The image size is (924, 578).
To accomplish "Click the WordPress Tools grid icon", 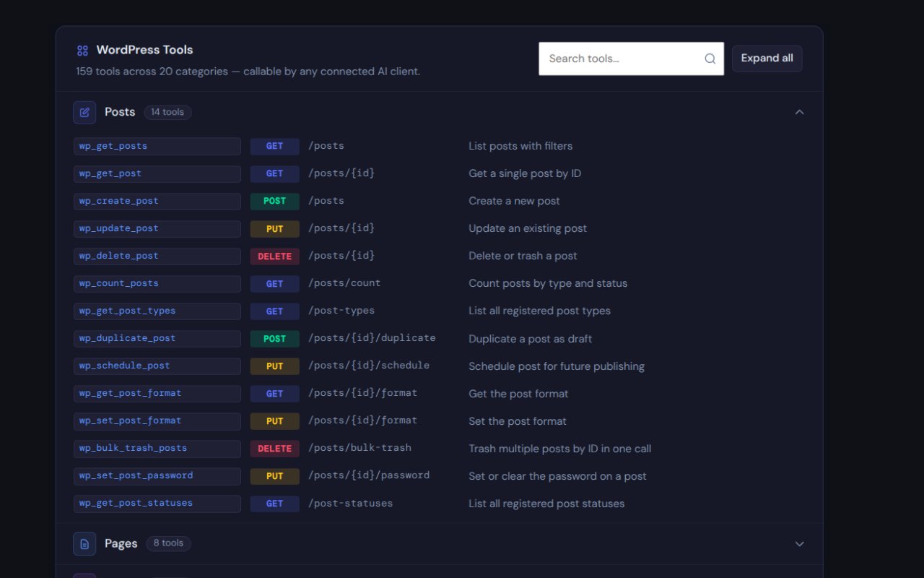I will click(82, 51).
